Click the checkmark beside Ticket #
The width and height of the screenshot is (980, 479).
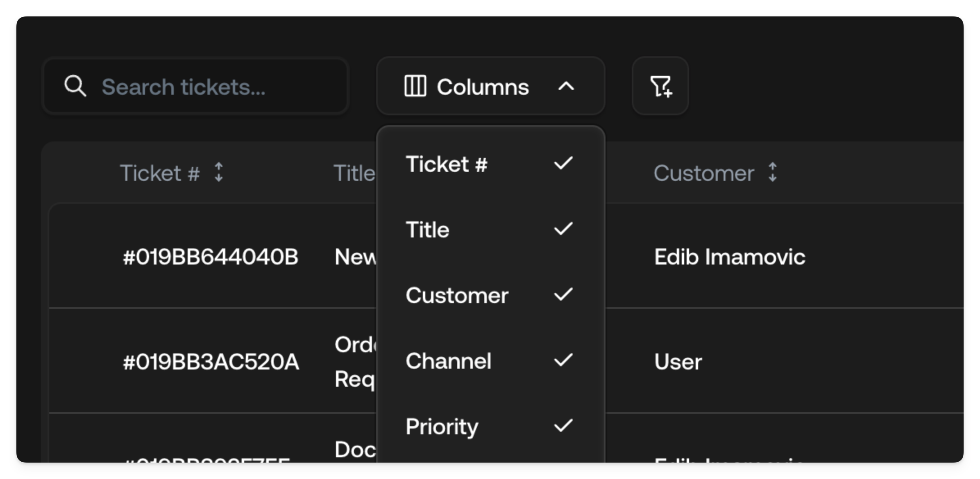[563, 163]
